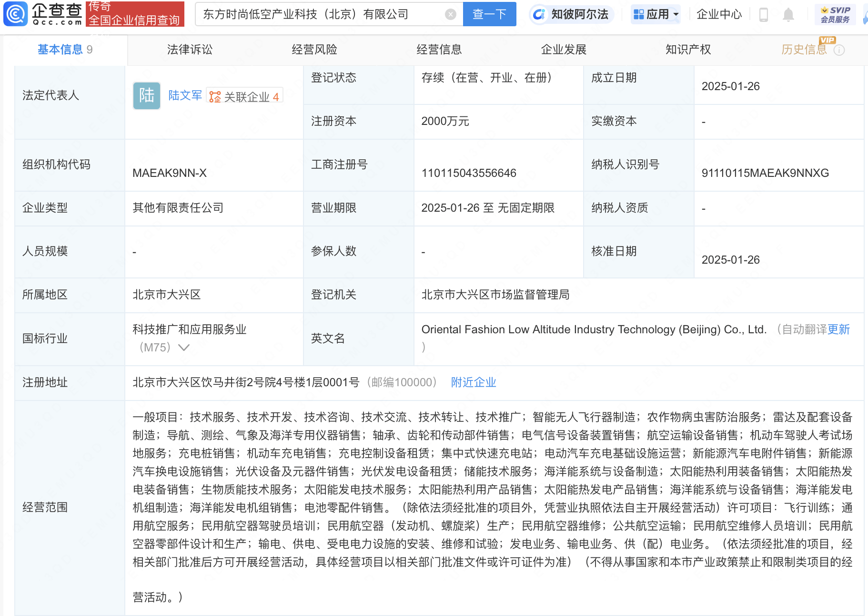Click the 人员规模 label

pyautogui.click(x=45, y=251)
